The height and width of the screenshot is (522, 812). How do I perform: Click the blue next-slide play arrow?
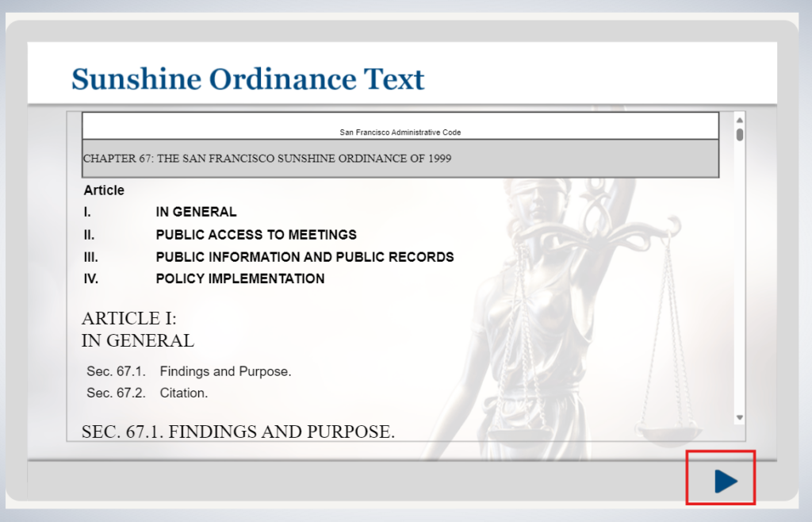pyautogui.click(x=726, y=481)
